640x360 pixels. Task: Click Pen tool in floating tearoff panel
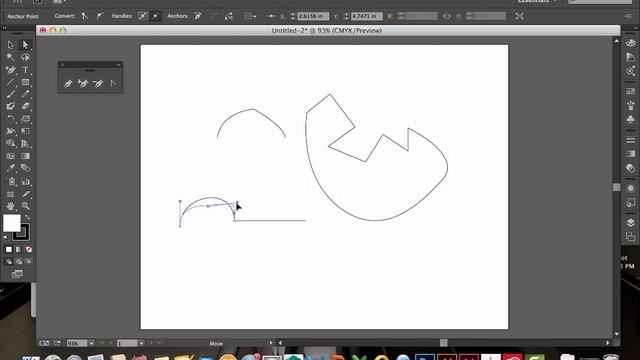(x=68, y=84)
